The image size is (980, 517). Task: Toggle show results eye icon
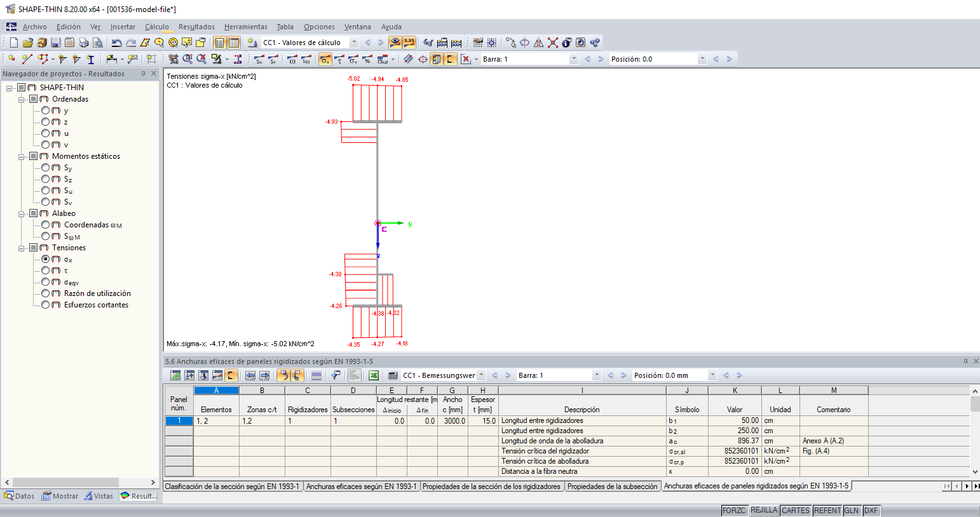395,43
